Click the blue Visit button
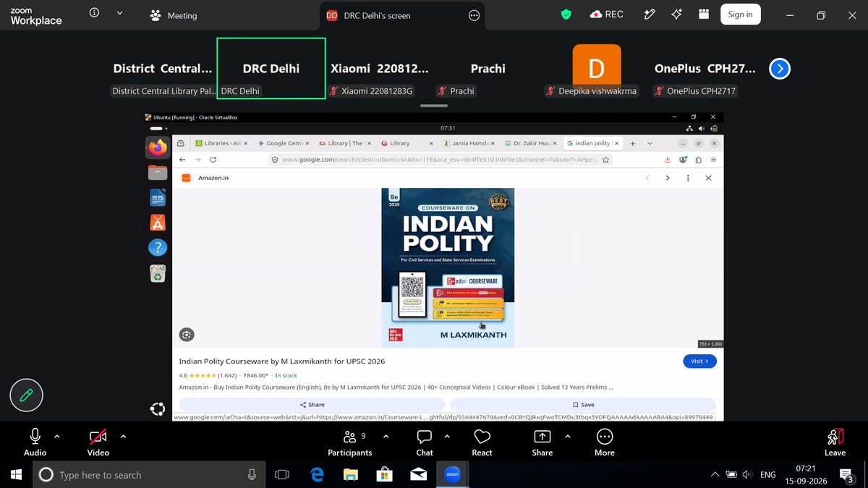 699,361
